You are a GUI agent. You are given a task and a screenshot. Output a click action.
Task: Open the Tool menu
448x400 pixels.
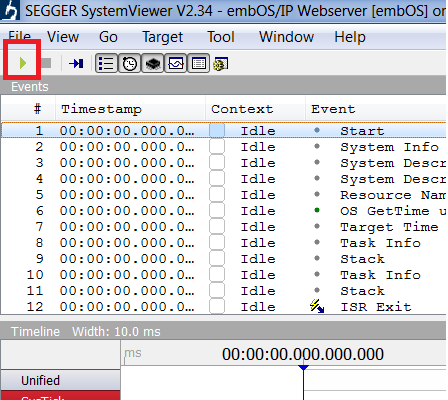click(x=221, y=36)
